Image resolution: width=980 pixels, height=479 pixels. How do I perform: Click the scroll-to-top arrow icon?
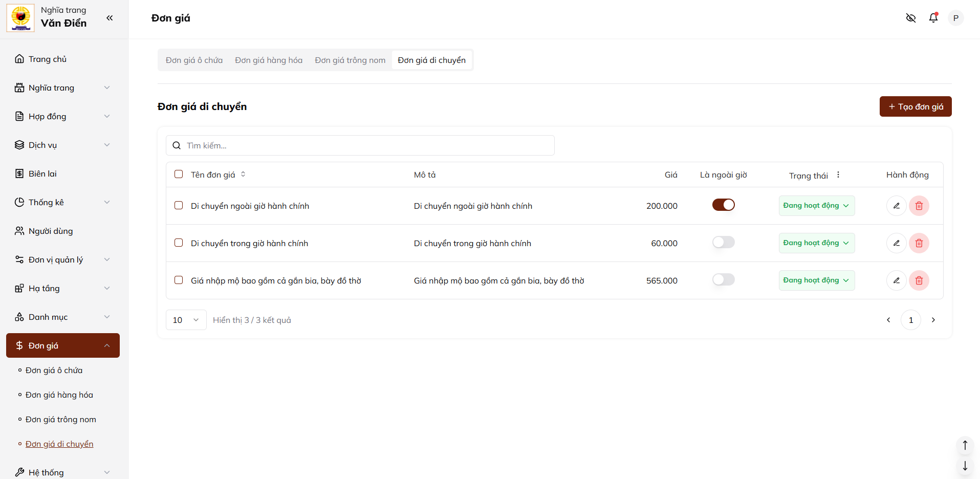click(x=965, y=445)
